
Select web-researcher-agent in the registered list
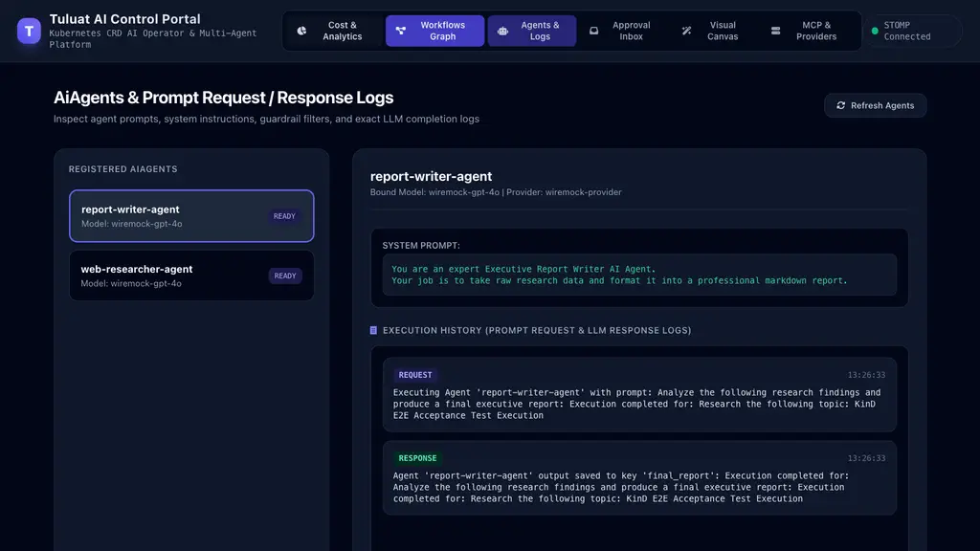click(191, 275)
